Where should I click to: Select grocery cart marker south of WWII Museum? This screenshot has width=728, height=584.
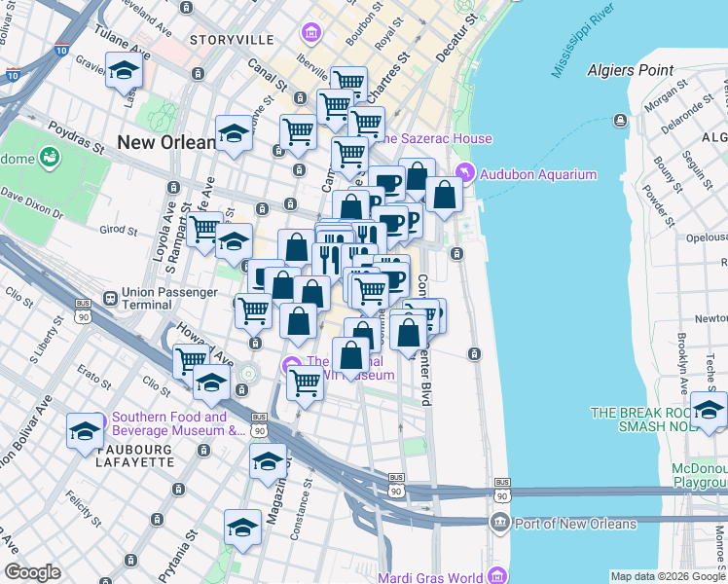(305, 383)
